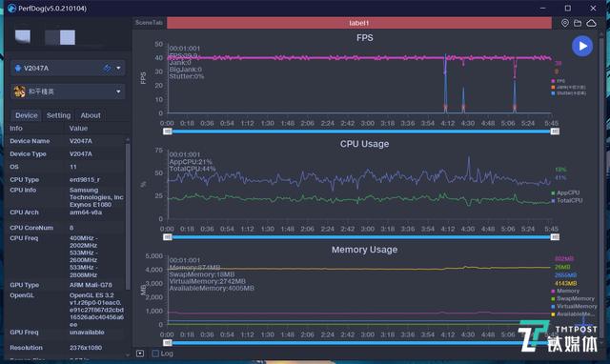Click the PerfDog logo in title bar
This screenshot has width=610, height=364.
(11, 9)
